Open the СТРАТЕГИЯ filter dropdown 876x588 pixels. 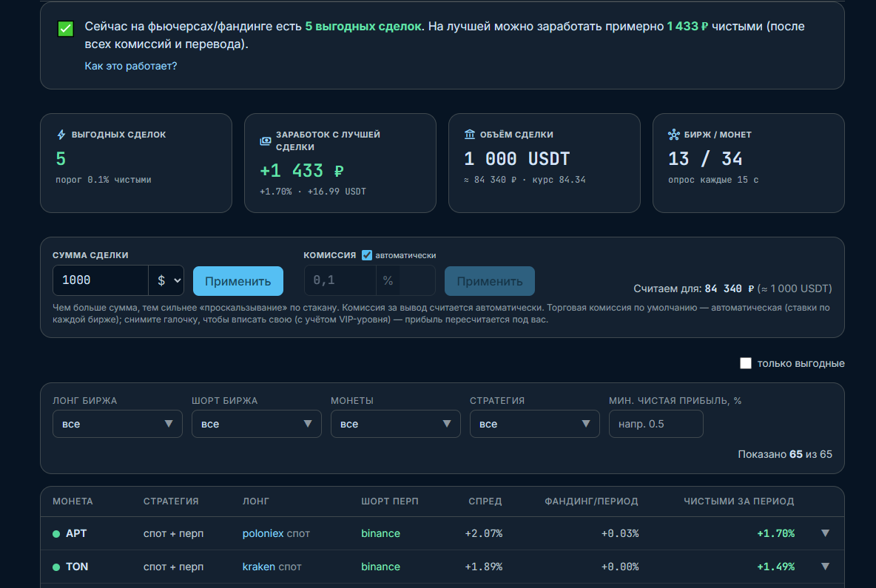535,424
